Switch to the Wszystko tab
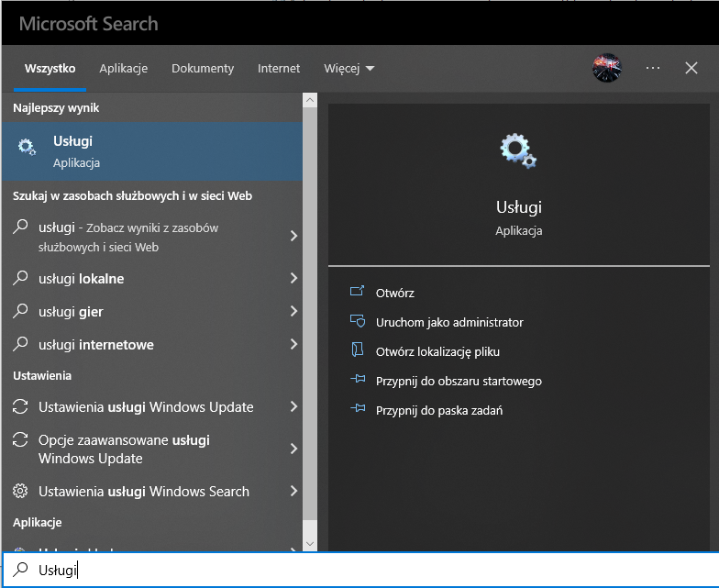 50,68
